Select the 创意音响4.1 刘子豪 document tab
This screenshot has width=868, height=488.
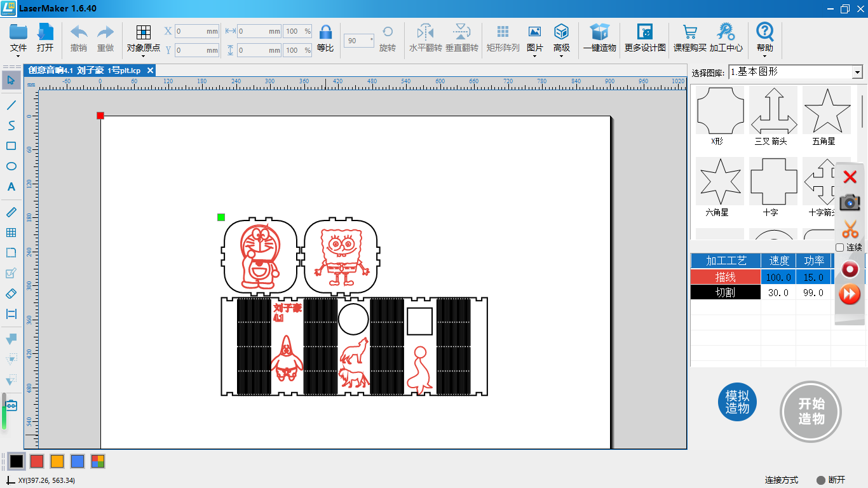pyautogui.click(x=90, y=70)
